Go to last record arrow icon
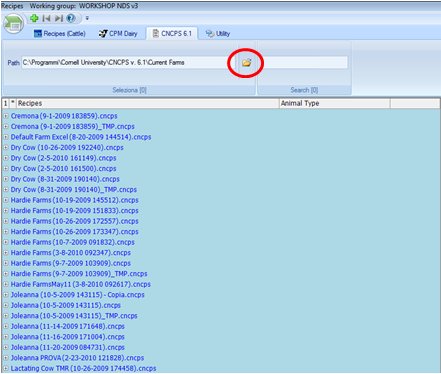This screenshot has height=374, width=441. [59, 18]
